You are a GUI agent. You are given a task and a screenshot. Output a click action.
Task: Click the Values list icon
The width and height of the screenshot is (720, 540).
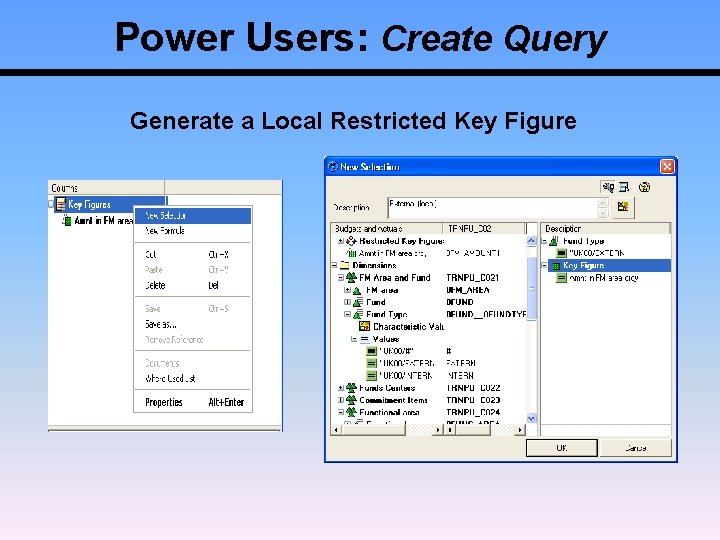tap(365, 339)
